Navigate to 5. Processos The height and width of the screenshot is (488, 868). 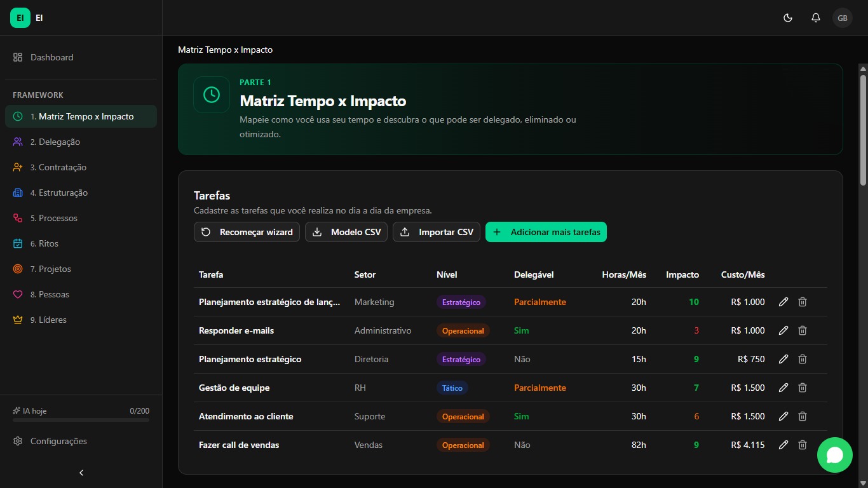click(x=58, y=218)
